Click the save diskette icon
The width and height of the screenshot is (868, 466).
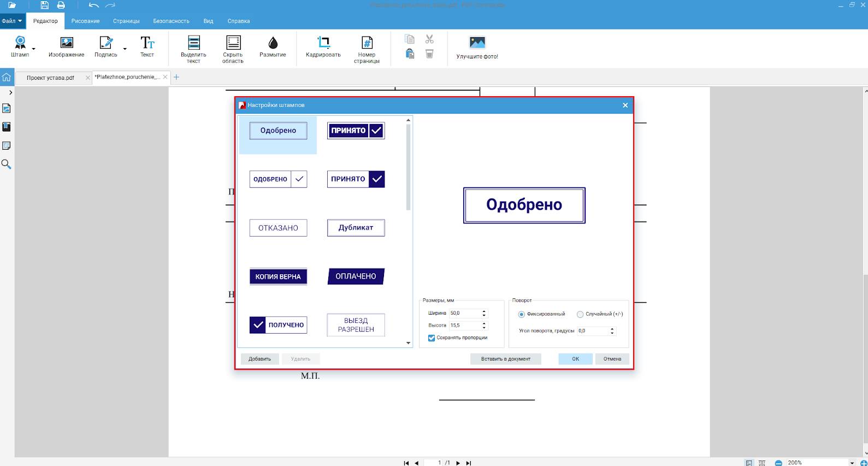click(x=45, y=5)
